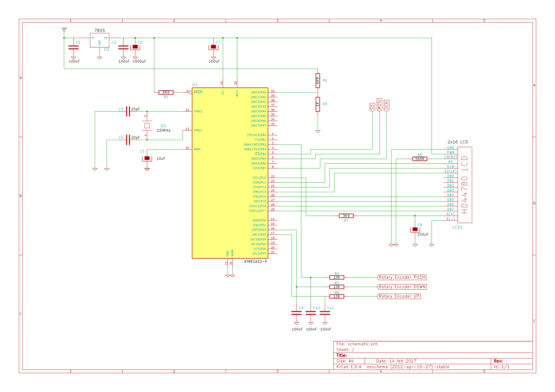
Task: Select the R2 6K8 vertical resistor
Action: (318, 81)
